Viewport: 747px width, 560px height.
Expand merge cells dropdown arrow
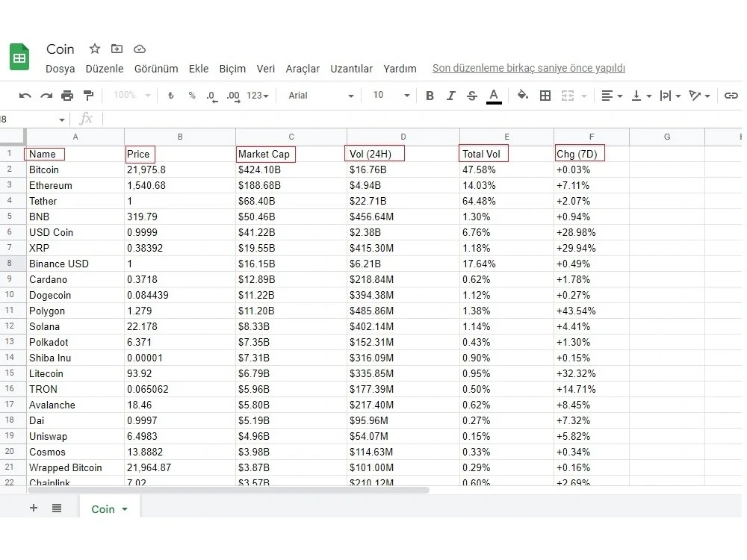pos(584,96)
